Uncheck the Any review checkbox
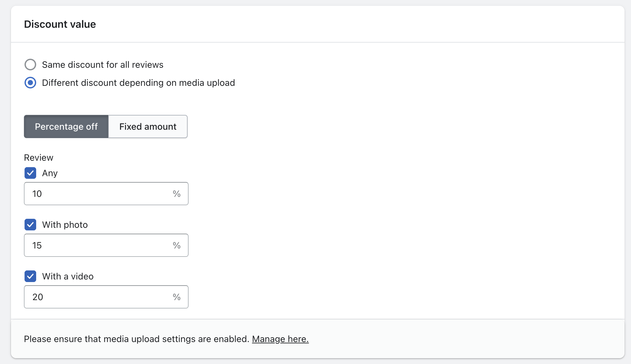Screen dimensions: 631x364 click(30, 173)
